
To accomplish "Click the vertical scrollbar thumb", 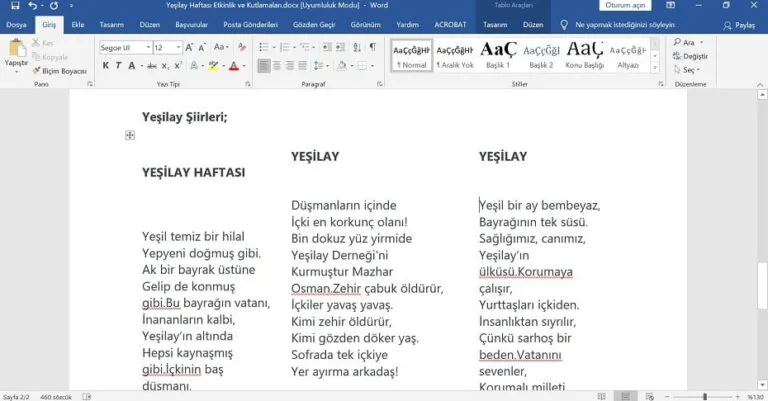I will pos(762,285).
